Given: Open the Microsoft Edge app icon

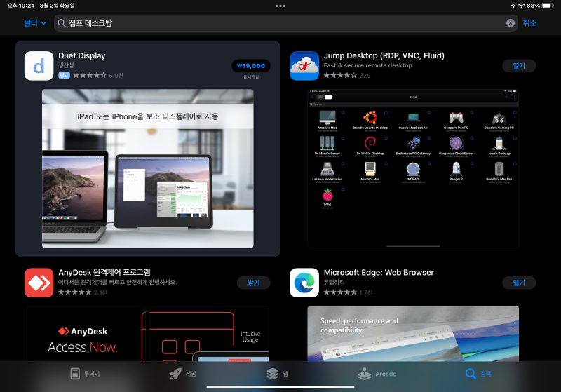Looking at the screenshot, I should (x=304, y=283).
